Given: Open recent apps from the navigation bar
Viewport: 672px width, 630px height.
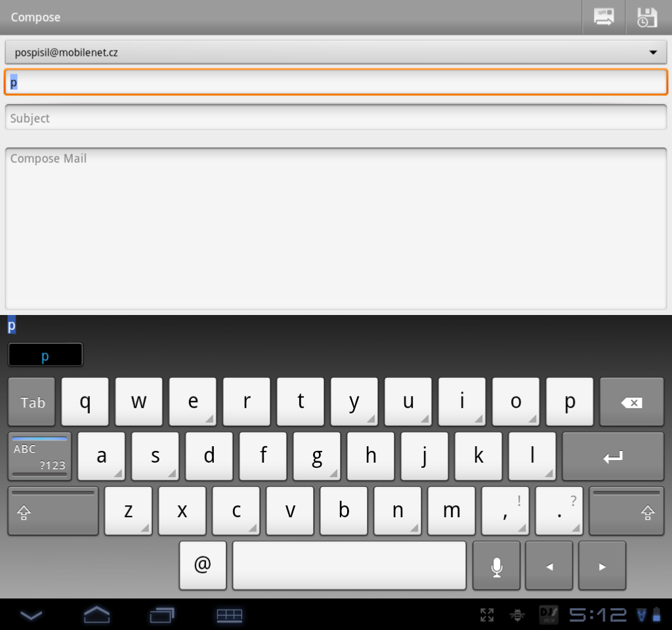Looking at the screenshot, I should pyautogui.click(x=161, y=616).
